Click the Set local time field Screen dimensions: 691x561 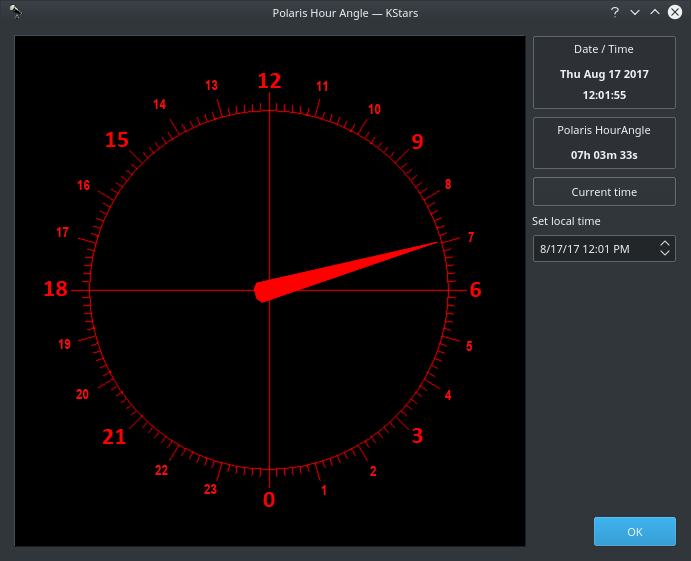click(x=604, y=249)
